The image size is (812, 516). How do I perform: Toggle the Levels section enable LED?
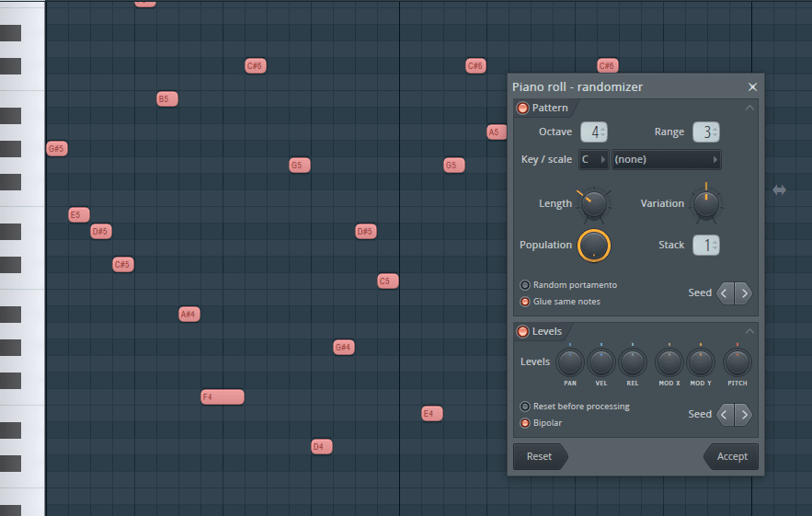[x=523, y=332]
